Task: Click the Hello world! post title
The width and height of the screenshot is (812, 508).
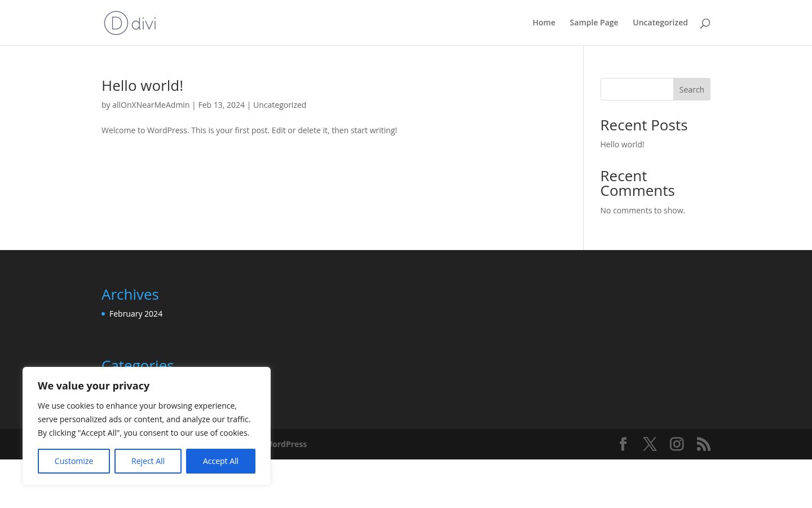Action: [142, 86]
